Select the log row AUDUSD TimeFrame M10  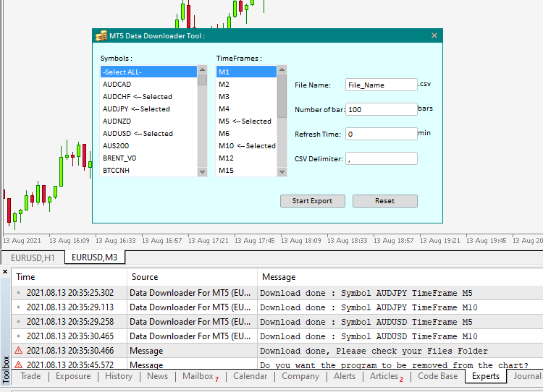(x=277, y=336)
